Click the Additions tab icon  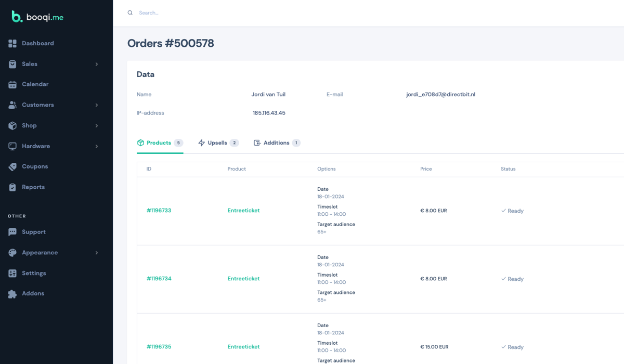pos(257,142)
